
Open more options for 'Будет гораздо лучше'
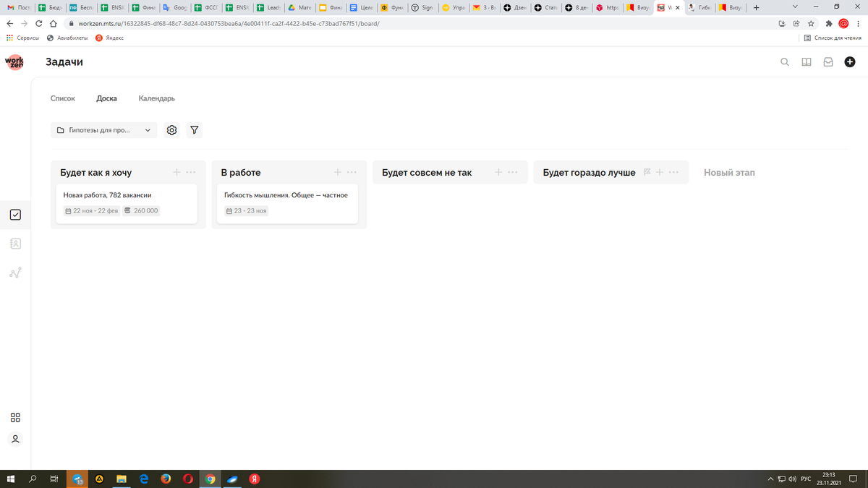tap(673, 172)
